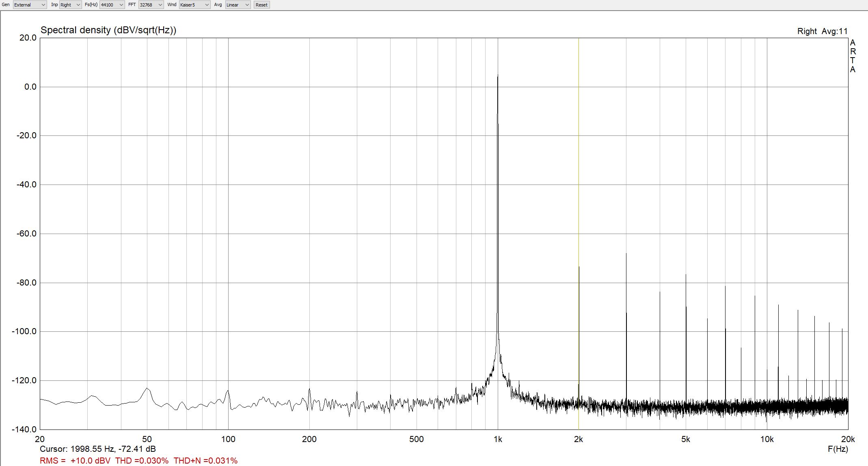Click the -20.0 y-axis label

click(26, 135)
